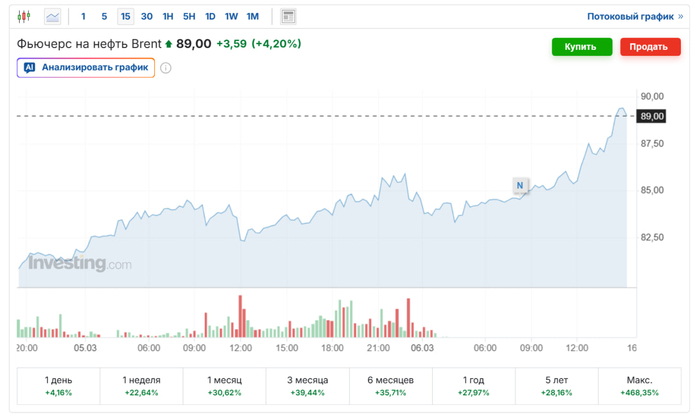The height and width of the screenshot is (420, 700).
Task: Select the area chart type icon
Action: (x=52, y=17)
